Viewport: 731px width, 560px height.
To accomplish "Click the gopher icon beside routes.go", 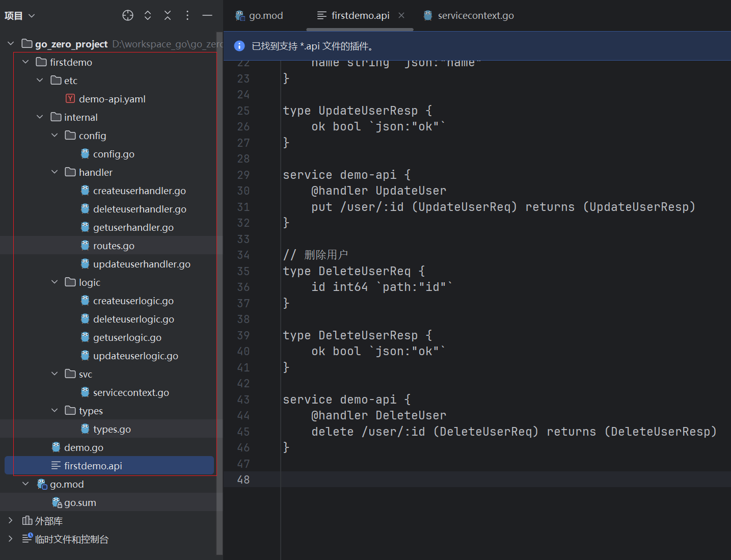I will [85, 246].
